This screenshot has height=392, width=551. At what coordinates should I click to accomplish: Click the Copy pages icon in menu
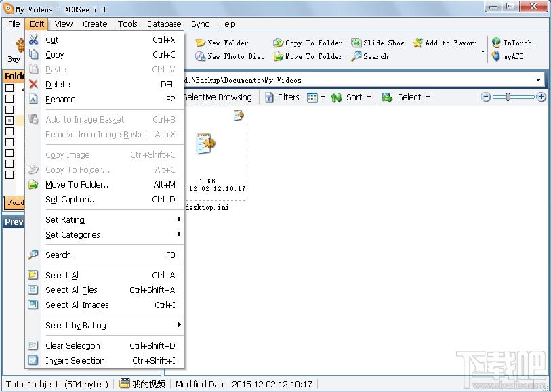[33, 54]
